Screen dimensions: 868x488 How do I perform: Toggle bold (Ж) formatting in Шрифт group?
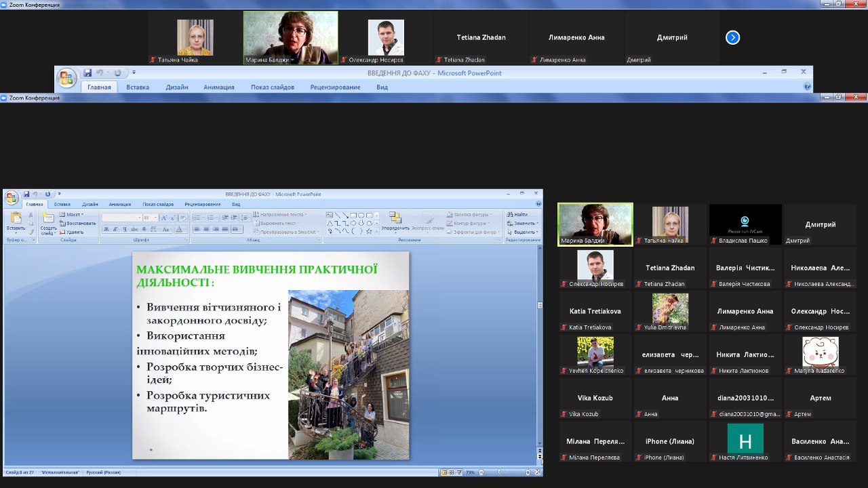coord(106,229)
